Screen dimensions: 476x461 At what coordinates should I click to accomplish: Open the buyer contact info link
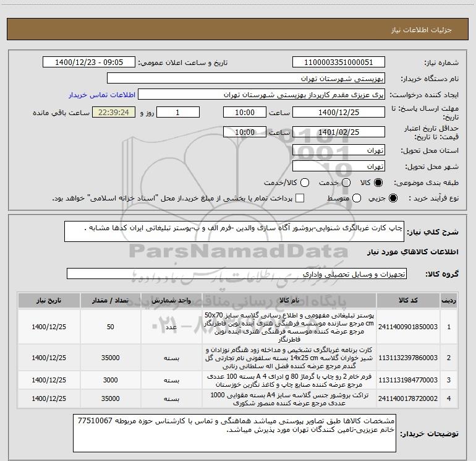click(x=102, y=95)
